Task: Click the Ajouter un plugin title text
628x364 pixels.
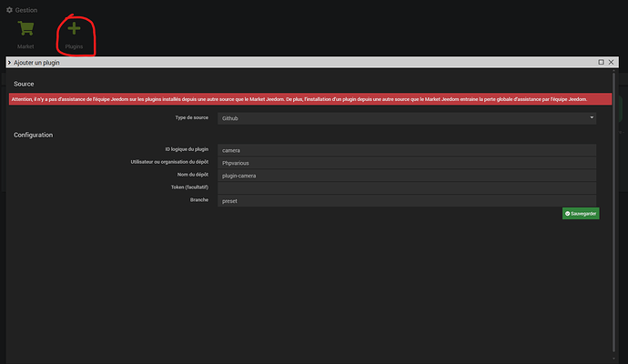Action: (x=36, y=63)
